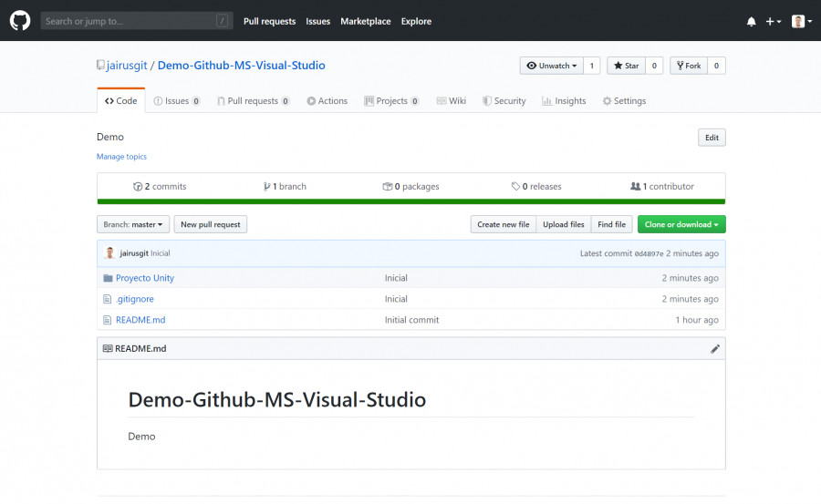
Task: Open jairusgit commit author link
Action: 134,253
